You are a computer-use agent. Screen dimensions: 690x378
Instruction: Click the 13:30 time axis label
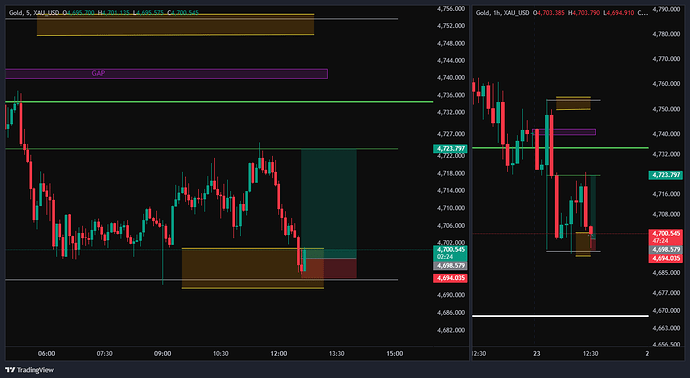pyautogui.click(x=337, y=354)
